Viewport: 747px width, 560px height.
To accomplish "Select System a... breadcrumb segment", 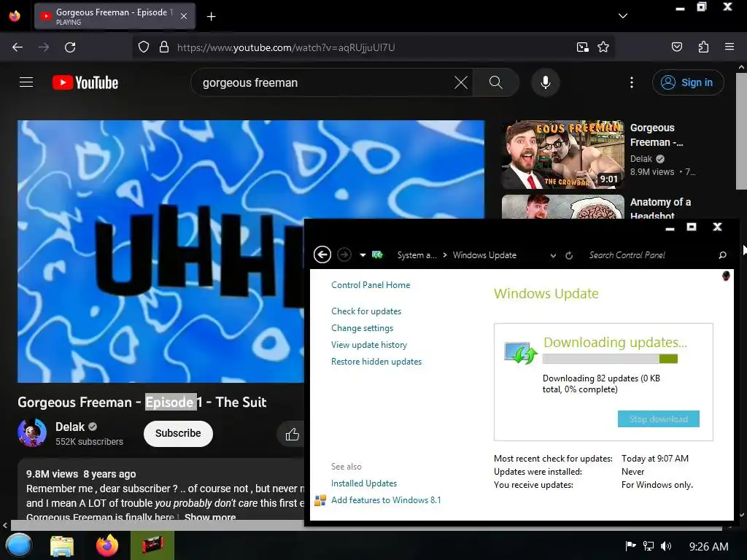I will 417,255.
